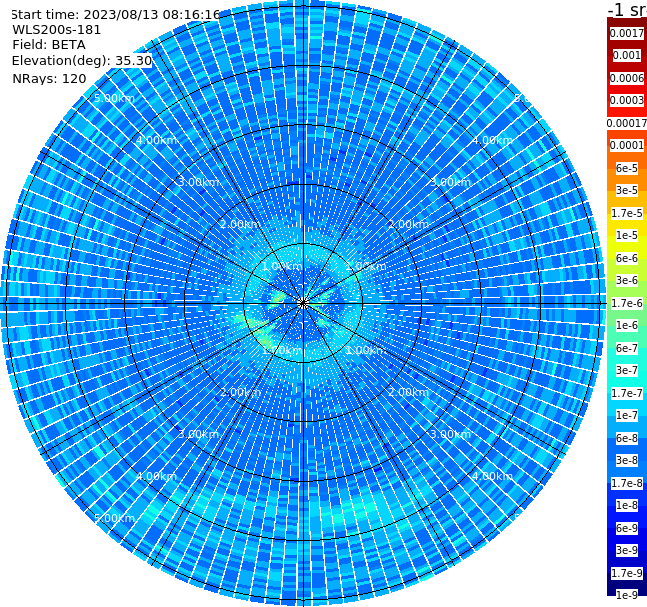Click the 1.7e-6 colorbar label

point(627,303)
